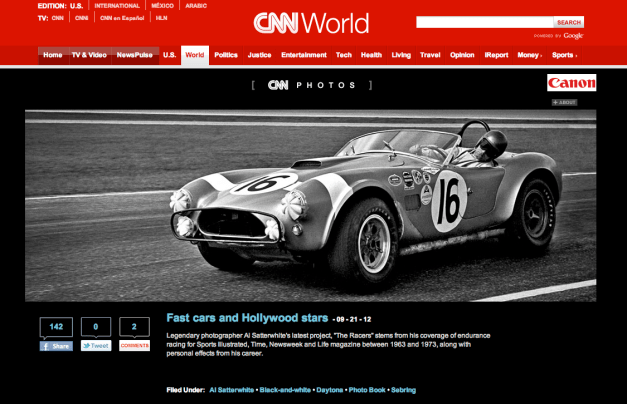627x404 pixels.
Task: Share the article on Facebook
Action: coord(56,346)
